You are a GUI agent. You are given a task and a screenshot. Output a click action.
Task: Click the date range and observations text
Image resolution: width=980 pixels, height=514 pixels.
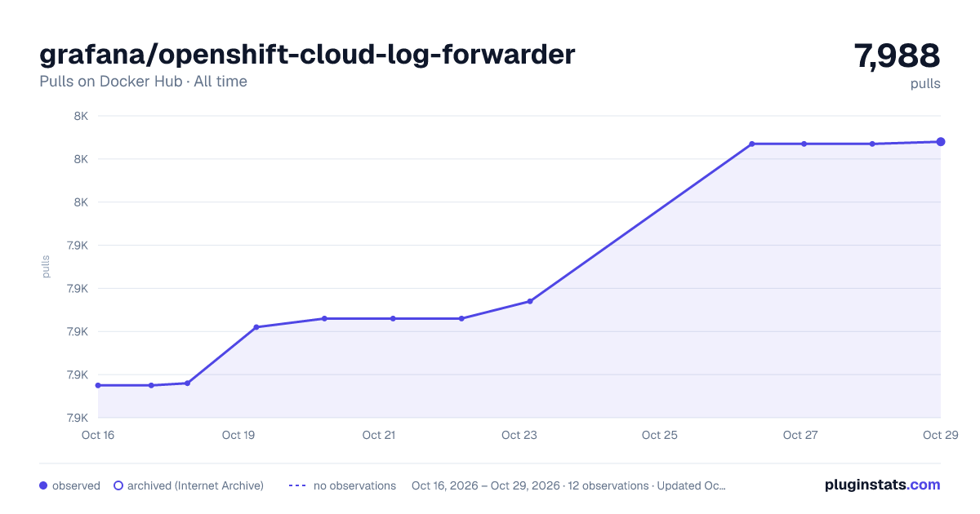click(x=568, y=485)
